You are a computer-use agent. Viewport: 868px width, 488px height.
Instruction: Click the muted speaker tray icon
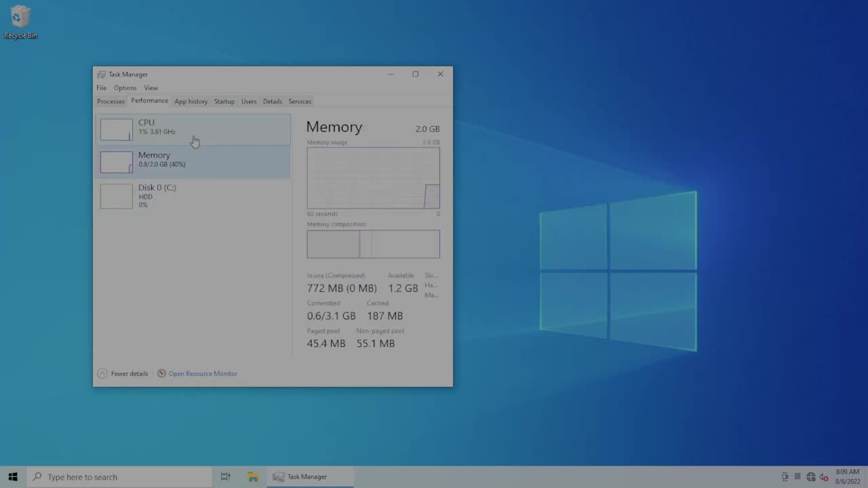coord(823,477)
